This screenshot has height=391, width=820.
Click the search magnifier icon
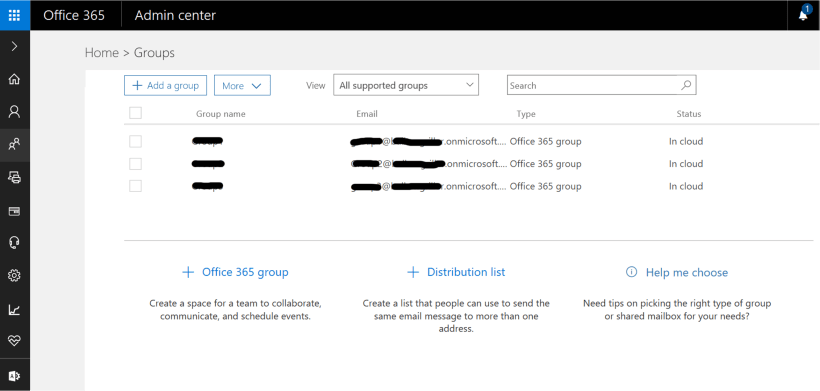[686, 85]
